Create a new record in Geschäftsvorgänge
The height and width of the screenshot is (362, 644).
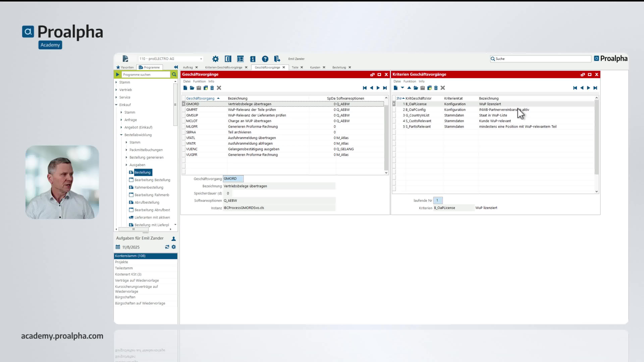pyautogui.click(x=185, y=88)
